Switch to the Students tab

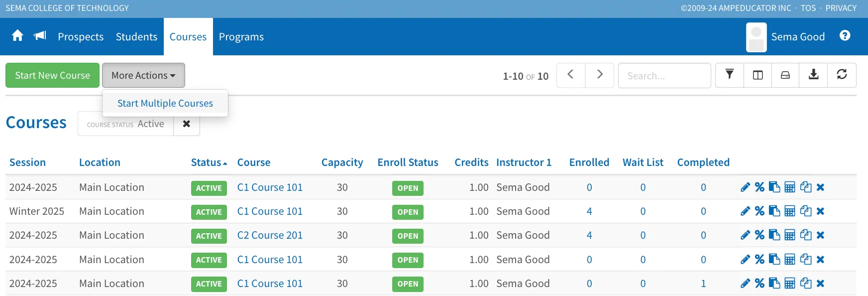136,37
